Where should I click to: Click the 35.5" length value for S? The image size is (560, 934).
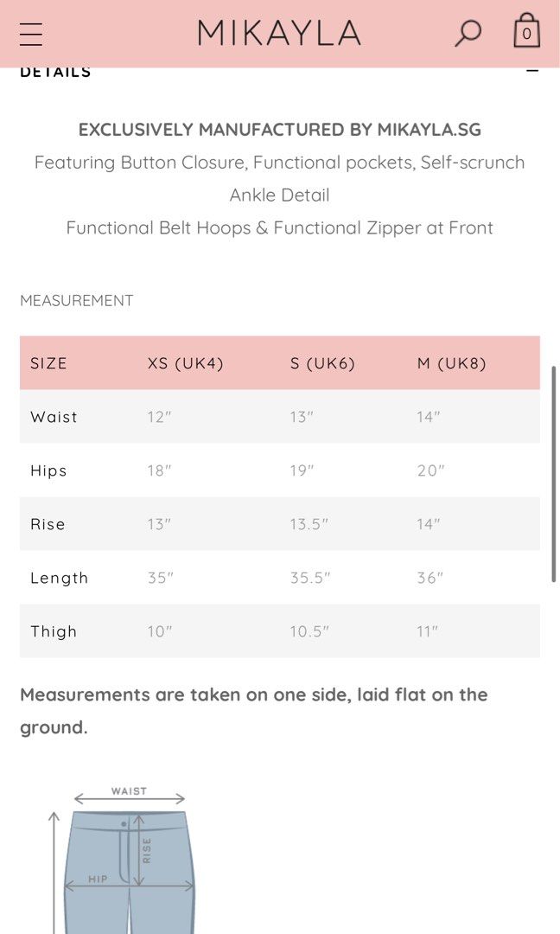309,578
